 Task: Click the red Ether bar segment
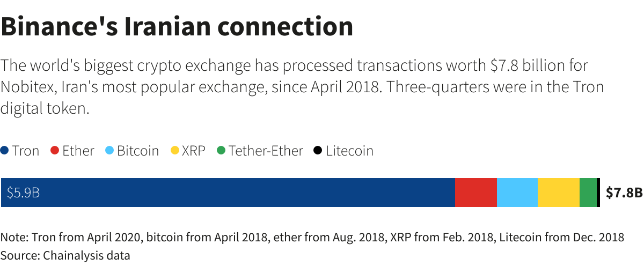point(476,193)
